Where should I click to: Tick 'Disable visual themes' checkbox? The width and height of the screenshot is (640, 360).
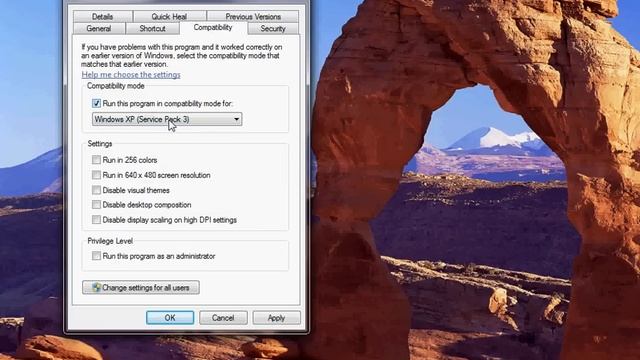click(x=96, y=190)
